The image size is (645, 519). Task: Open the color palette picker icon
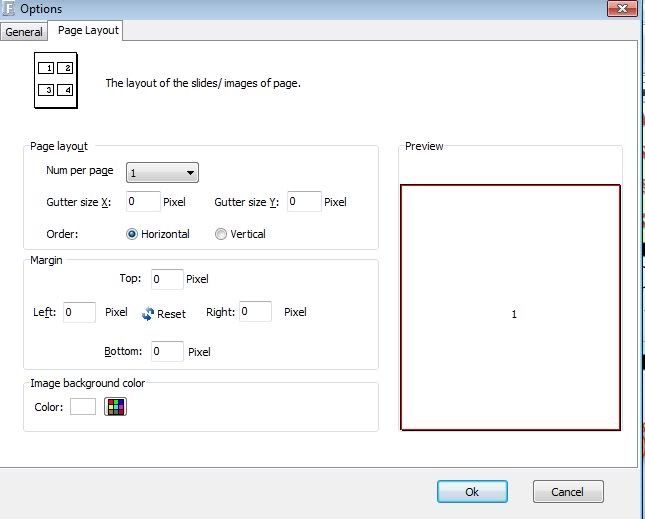[115, 407]
